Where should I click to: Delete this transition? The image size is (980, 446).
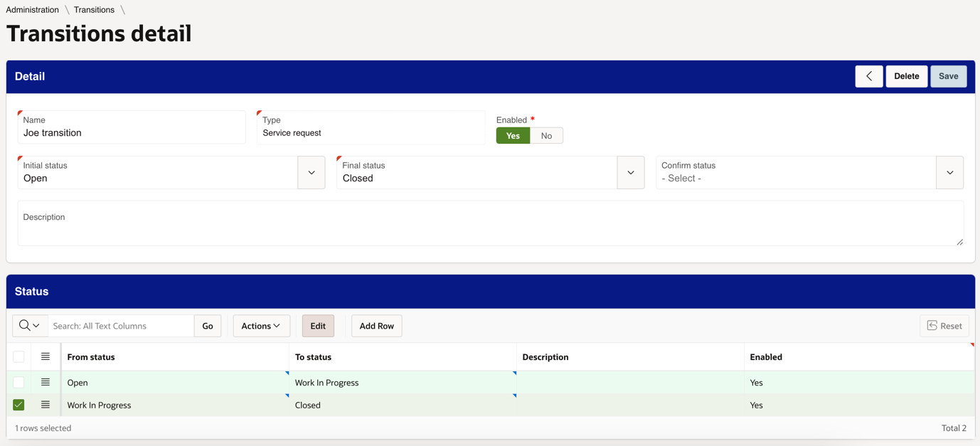click(x=906, y=76)
